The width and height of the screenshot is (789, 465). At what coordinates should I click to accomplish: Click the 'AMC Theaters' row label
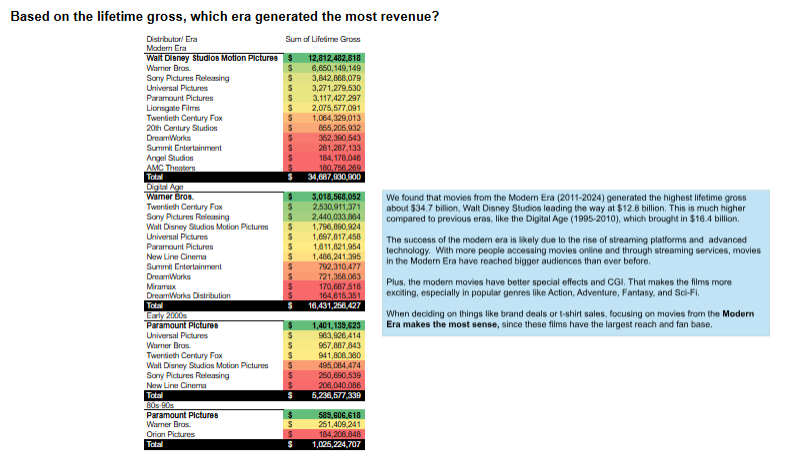pos(171,168)
